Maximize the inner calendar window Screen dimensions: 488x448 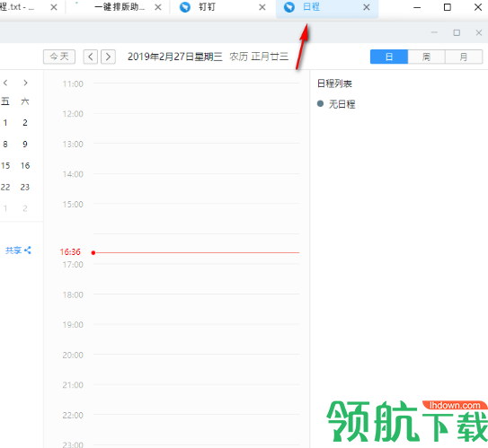point(457,32)
